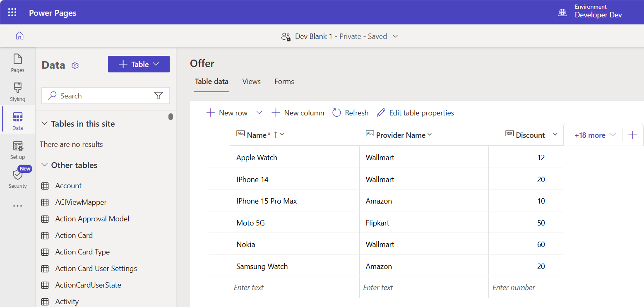Open the Security workspace
The height and width of the screenshot is (307, 644).
pos(17,179)
